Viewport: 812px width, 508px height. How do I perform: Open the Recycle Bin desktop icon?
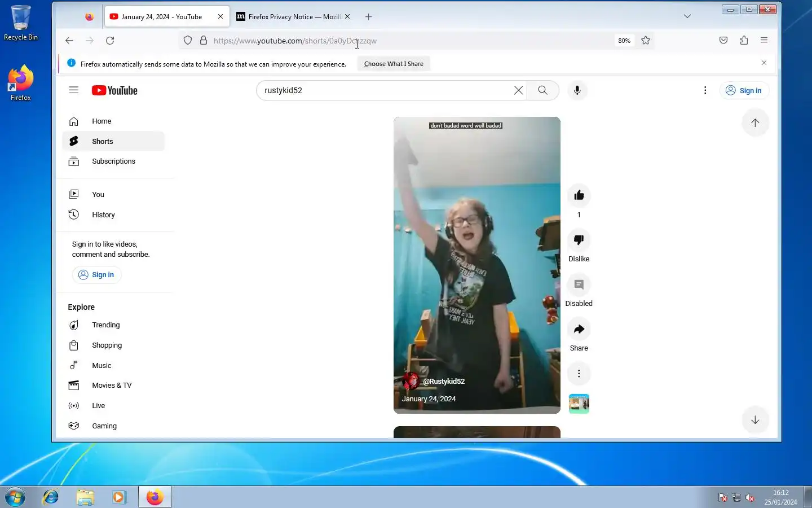[21, 23]
